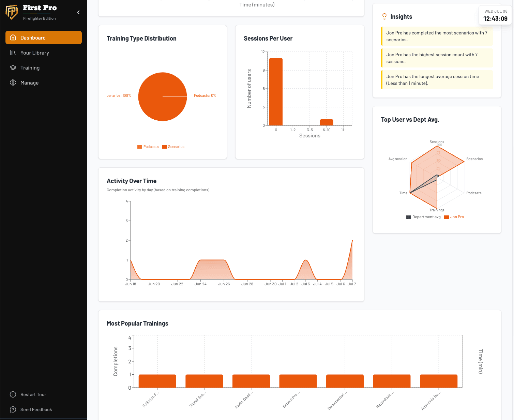Click the Jun 24 label on the activity axis
Screen dimensions: 514x420
pyautogui.click(x=200, y=284)
